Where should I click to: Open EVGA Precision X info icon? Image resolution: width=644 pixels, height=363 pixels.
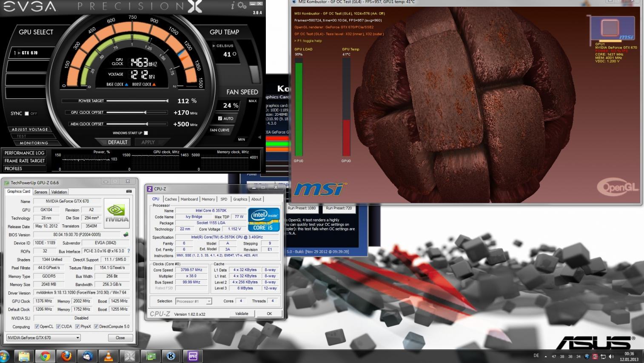pos(233,6)
